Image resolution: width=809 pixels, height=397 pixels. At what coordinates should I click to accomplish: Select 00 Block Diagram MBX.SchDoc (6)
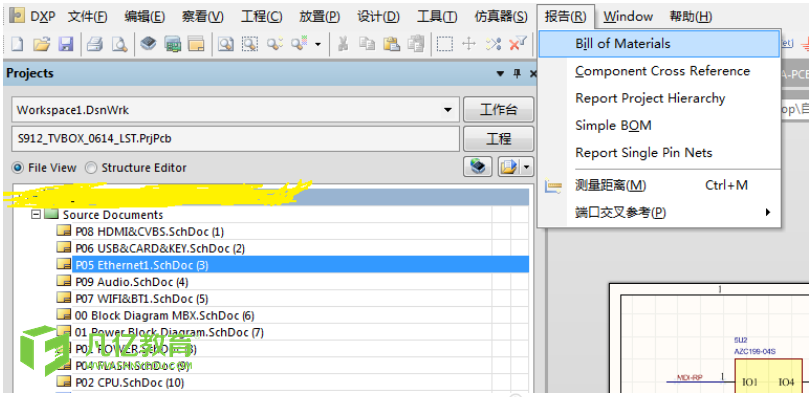tap(165, 315)
